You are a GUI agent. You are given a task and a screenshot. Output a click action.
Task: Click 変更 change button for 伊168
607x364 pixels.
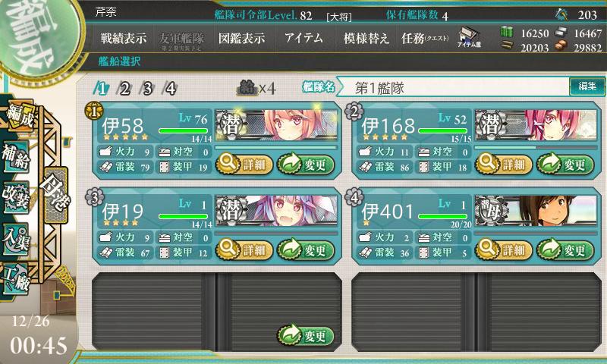(x=565, y=164)
